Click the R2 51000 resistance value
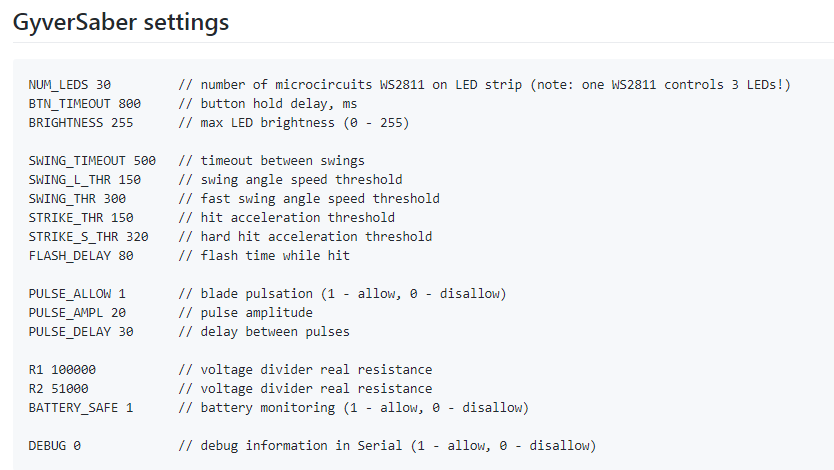The image size is (834, 470). 58,389
